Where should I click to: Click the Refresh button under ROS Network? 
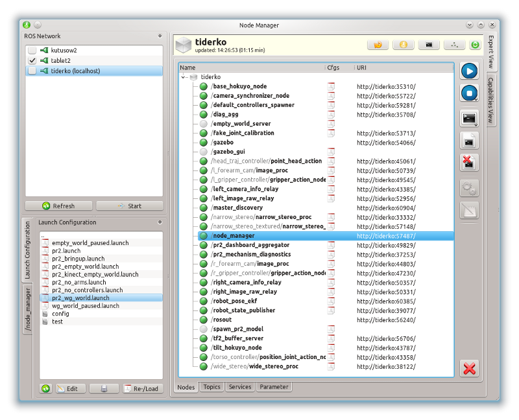pos(58,206)
